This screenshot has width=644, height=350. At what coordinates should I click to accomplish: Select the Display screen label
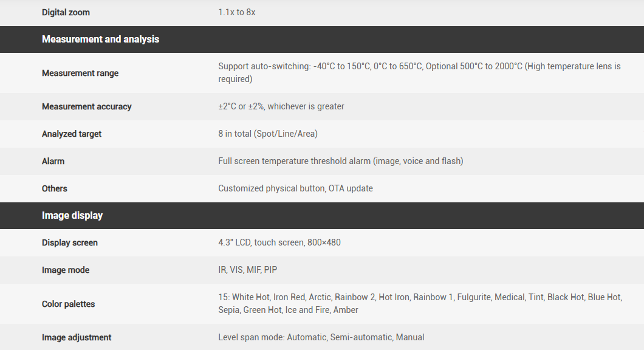(x=70, y=242)
